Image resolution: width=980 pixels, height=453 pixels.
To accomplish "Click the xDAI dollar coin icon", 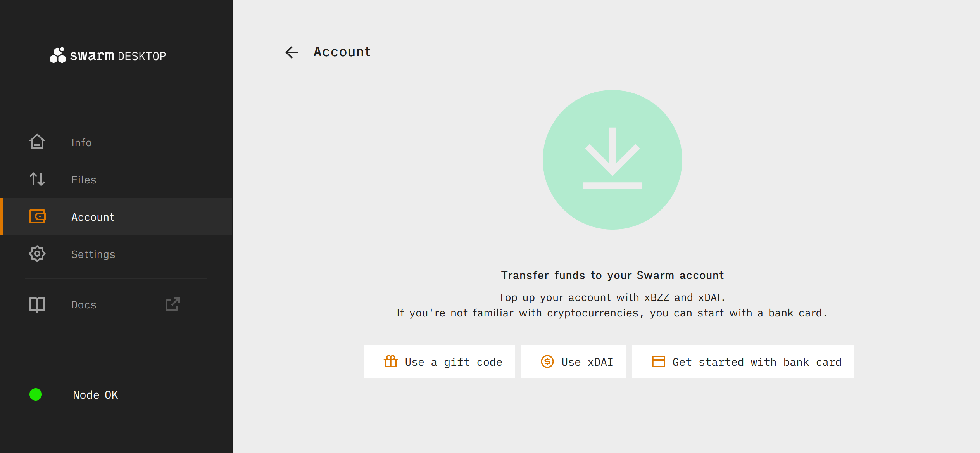I will pos(547,361).
